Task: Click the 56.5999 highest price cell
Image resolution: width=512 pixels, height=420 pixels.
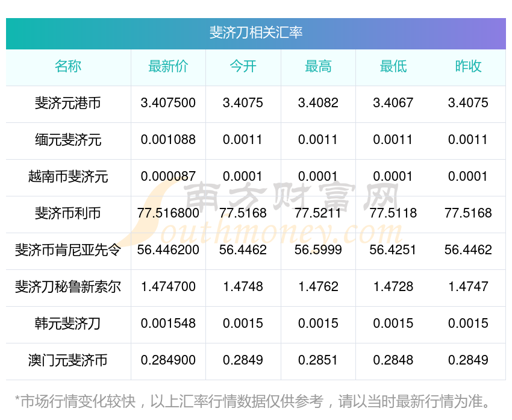Action: [x=318, y=250]
